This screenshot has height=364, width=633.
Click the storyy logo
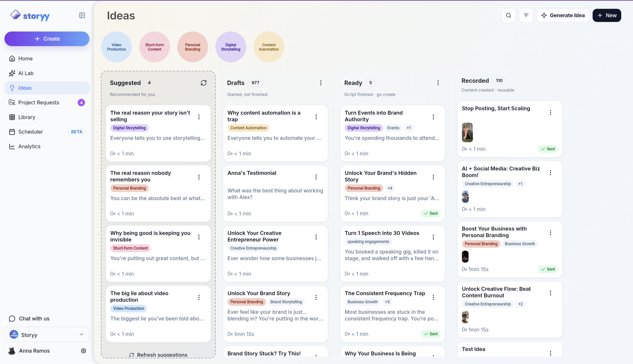pyautogui.click(x=30, y=16)
